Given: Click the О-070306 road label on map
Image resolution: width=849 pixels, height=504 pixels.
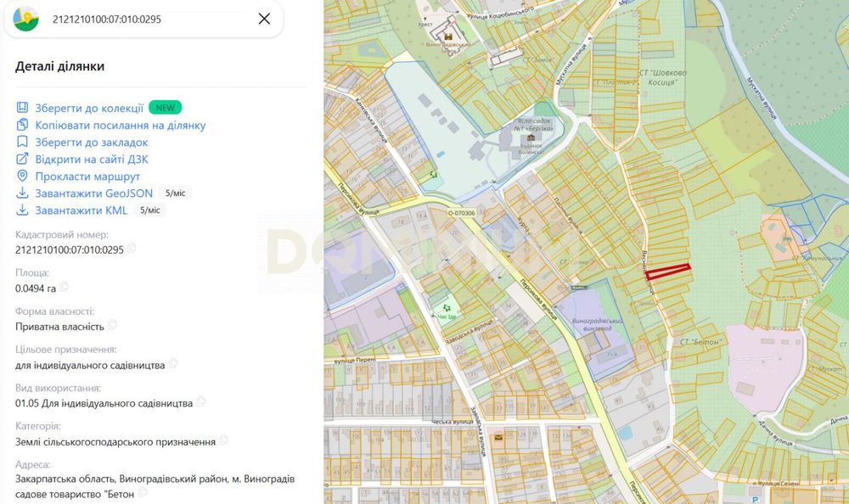Looking at the screenshot, I should (x=461, y=213).
